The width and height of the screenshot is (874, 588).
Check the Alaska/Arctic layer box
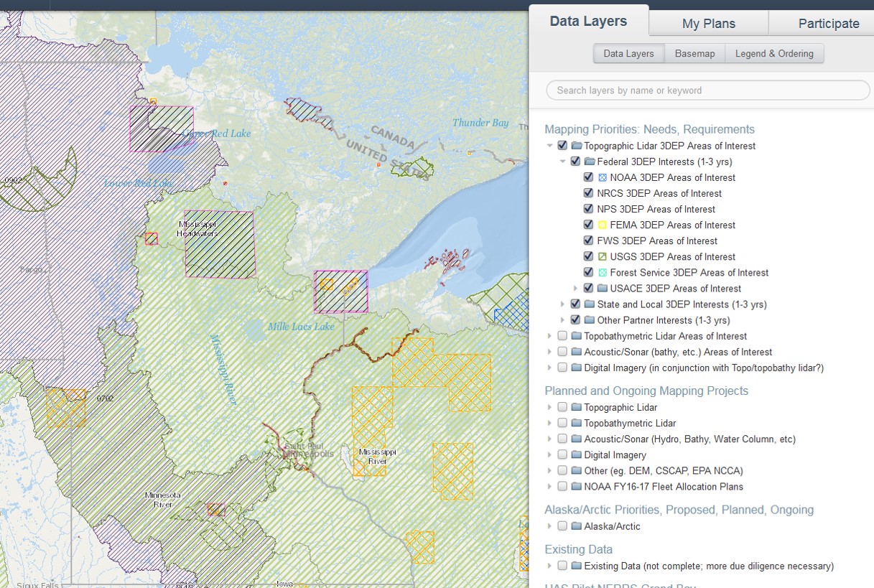(562, 526)
